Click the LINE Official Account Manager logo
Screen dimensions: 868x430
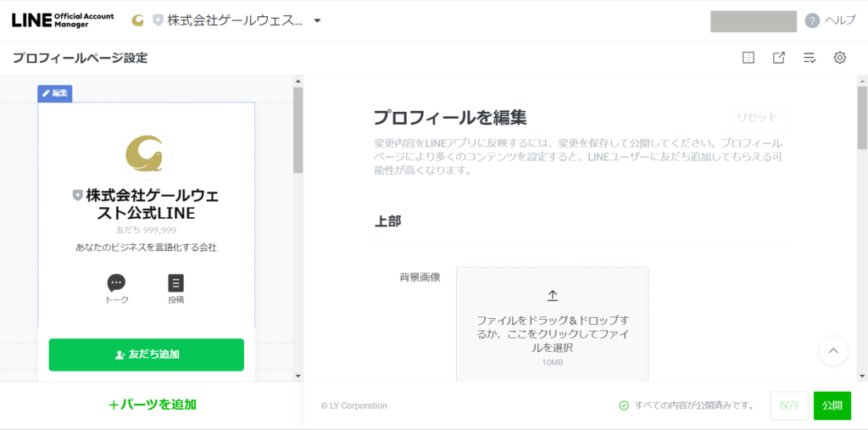[x=63, y=20]
